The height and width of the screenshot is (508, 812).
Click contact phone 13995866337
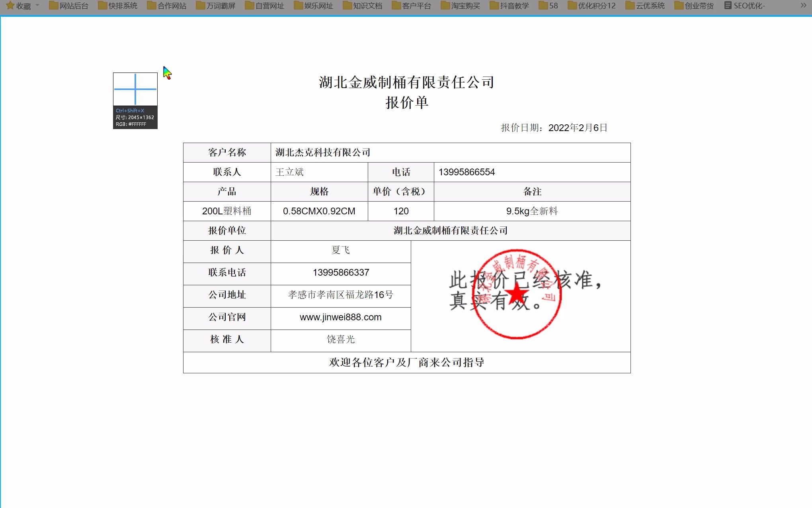point(341,273)
